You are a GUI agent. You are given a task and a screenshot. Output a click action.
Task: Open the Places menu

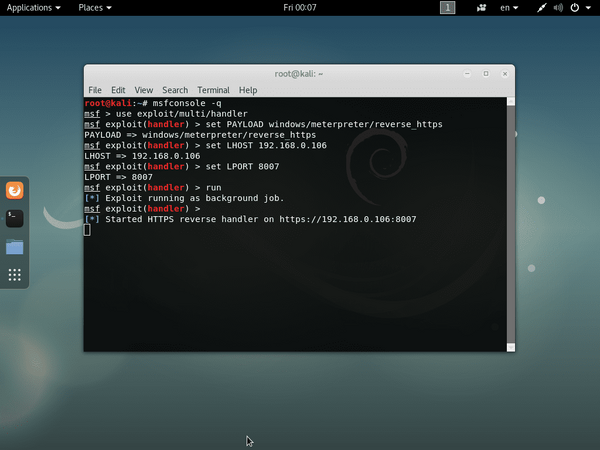pos(95,8)
